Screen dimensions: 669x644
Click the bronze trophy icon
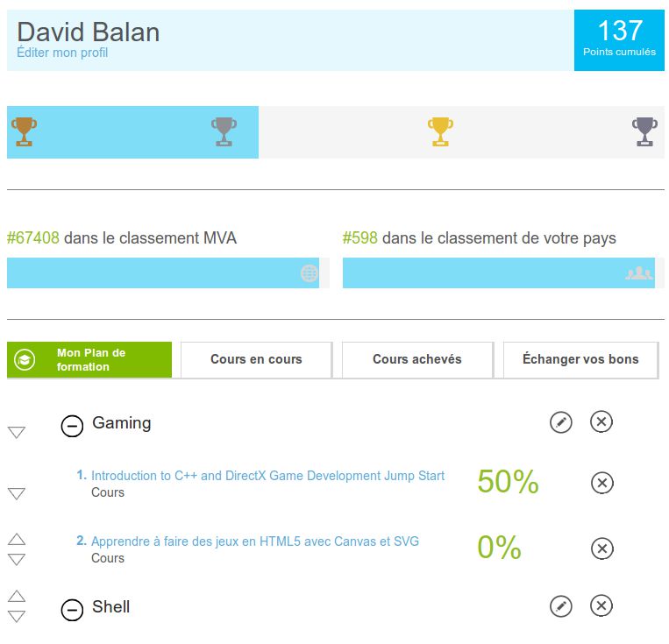click(x=24, y=131)
